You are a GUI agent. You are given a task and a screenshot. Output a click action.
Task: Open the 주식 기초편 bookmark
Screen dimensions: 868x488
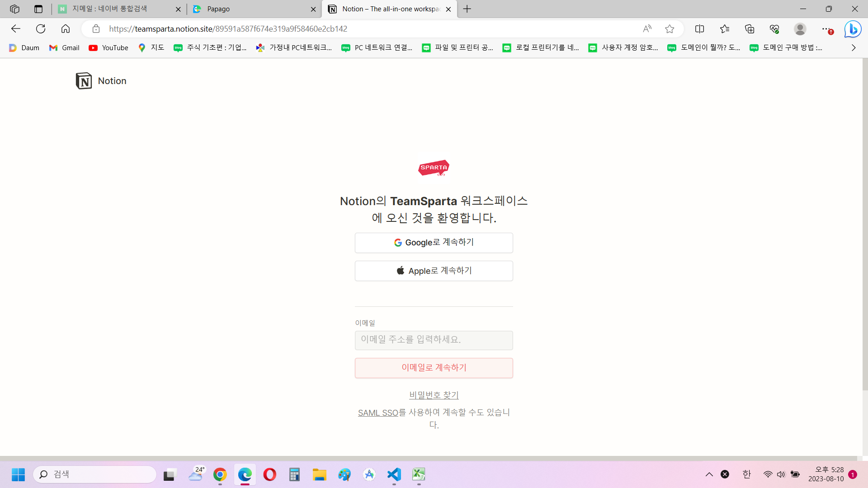(x=210, y=48)
